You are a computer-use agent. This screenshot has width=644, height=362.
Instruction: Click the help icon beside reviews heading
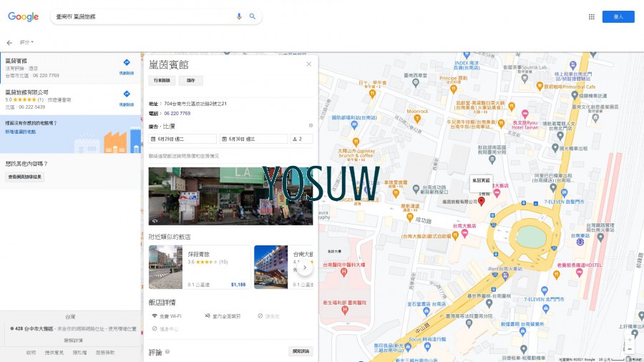pyautogui.click(x=167, y=352)
